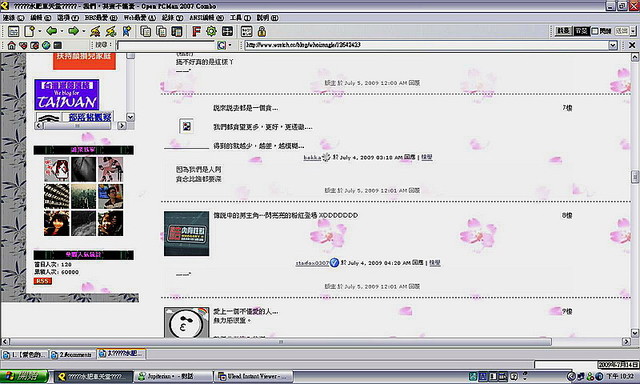The image size is (640, 384).
Task: Click the bookmark star icon
Action: tap(127, 31)
